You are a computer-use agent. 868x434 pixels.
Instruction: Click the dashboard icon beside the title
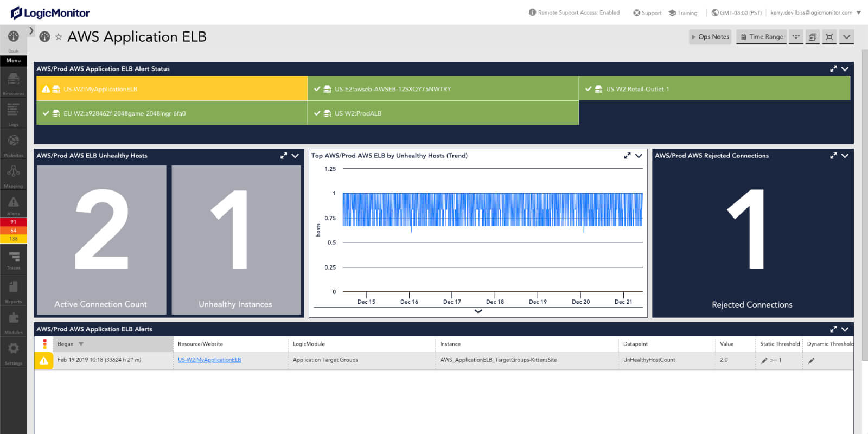tap(44, 37)
